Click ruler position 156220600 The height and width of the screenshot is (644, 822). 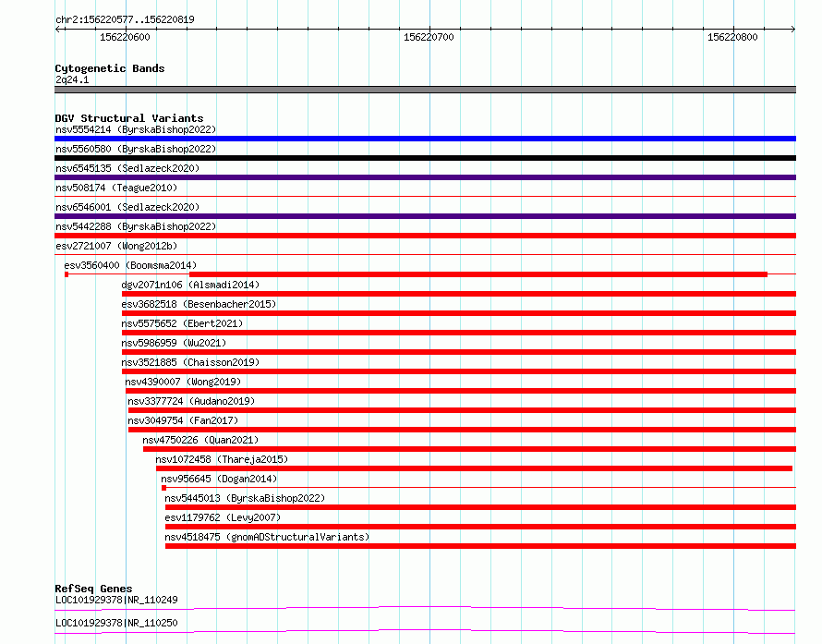tap(125, 37)
